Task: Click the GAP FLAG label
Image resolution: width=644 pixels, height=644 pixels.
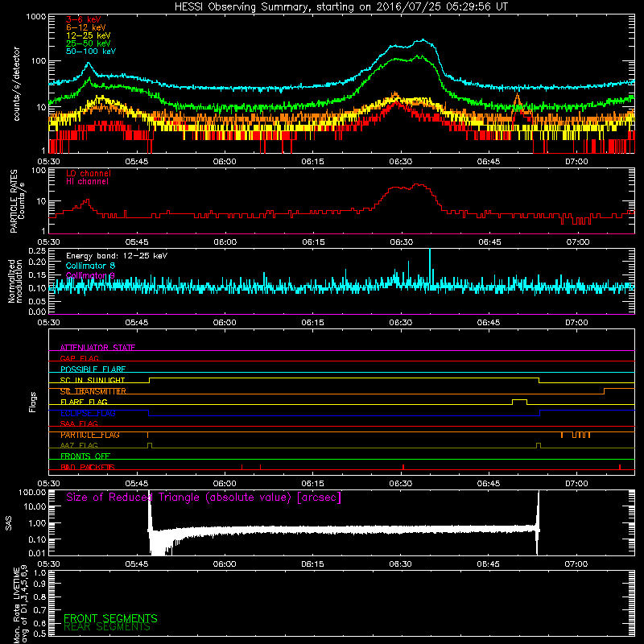Action: click(79, 358)
